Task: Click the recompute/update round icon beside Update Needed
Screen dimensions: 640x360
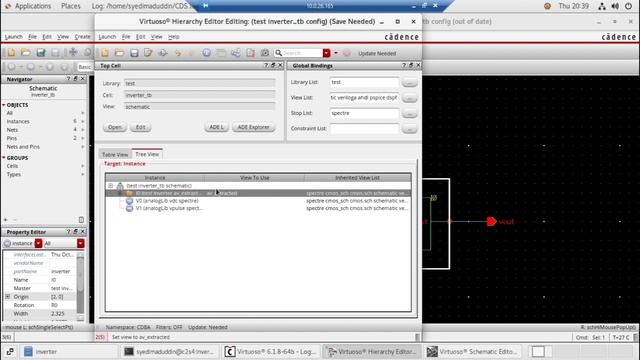Action: (x=347, y=53)
